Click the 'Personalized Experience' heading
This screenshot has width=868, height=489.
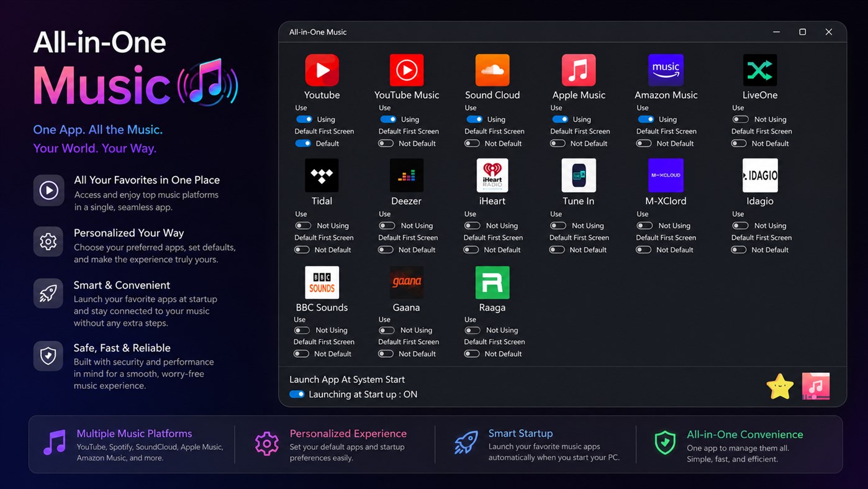(348, 434)
